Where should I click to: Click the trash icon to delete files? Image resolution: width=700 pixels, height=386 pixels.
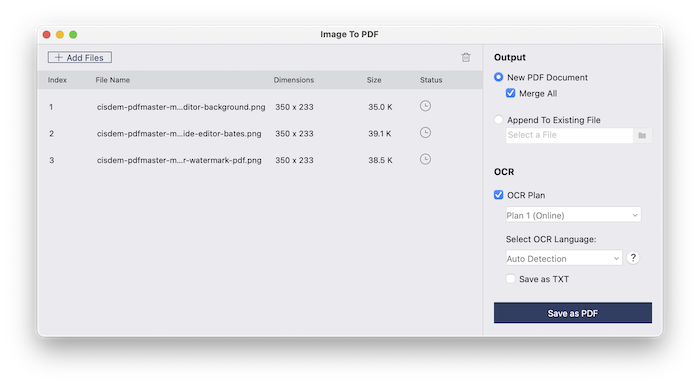pyautogui.click(x=466, y=57)
